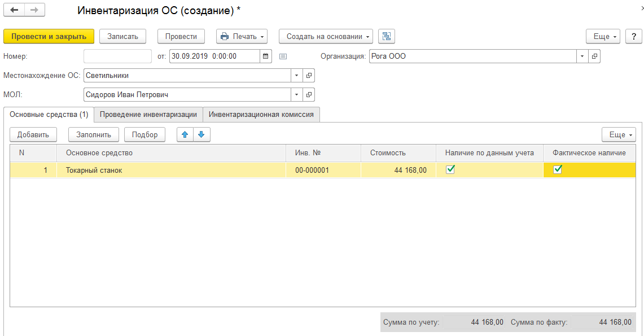Open the Организация field's open-form icon
This screenshot has height=336, width=644.
[x=594, y=56]
